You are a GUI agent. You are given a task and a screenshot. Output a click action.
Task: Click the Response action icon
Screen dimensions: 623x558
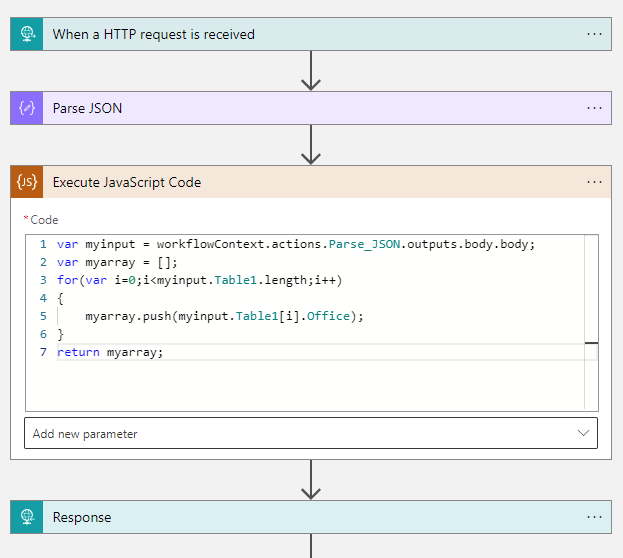click(x=27, y=517)
